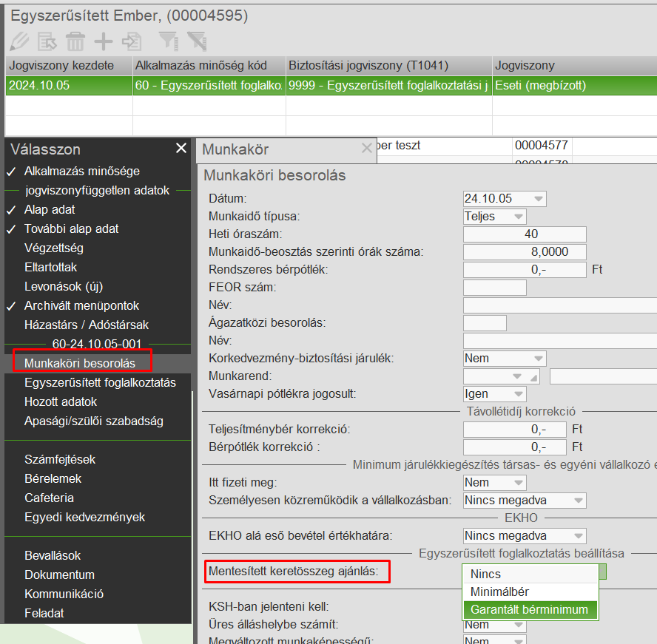Click the clear filter crossed funnel icon
This screenshot has height=644, width=657.
click(x=197, y=41)
